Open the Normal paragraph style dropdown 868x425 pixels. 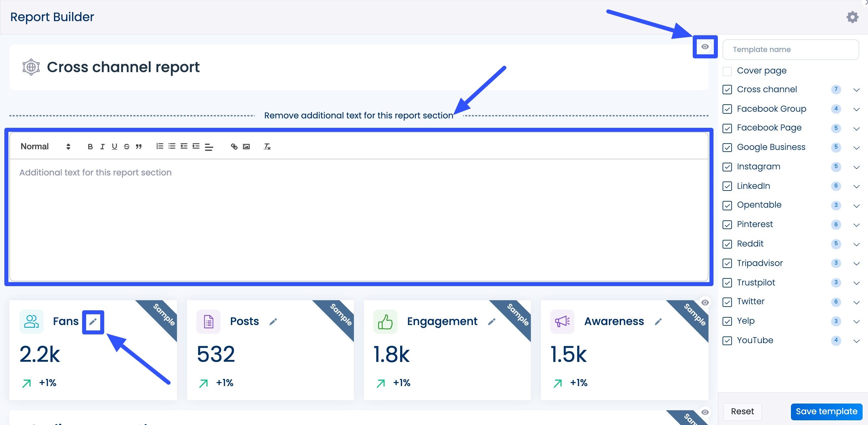tap(44, 146)
